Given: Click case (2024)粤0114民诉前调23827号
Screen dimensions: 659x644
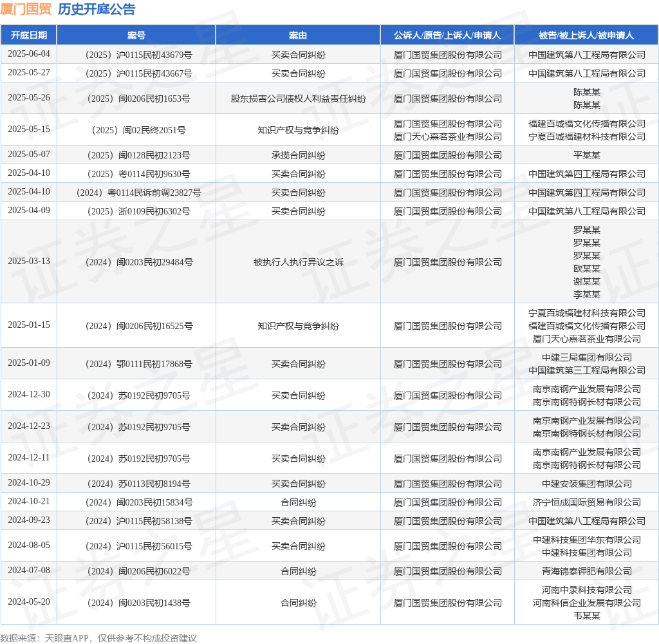Looking at the screenshot, I should 139,193.
